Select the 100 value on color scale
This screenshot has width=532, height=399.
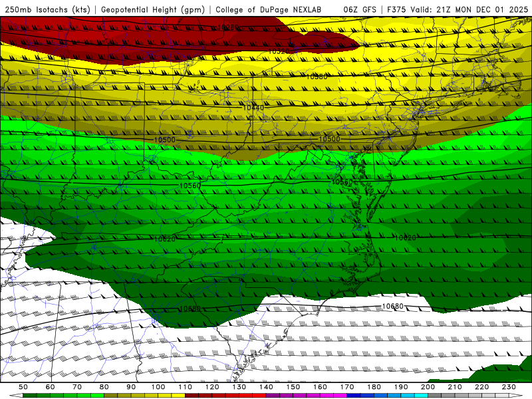click(158, 387)
